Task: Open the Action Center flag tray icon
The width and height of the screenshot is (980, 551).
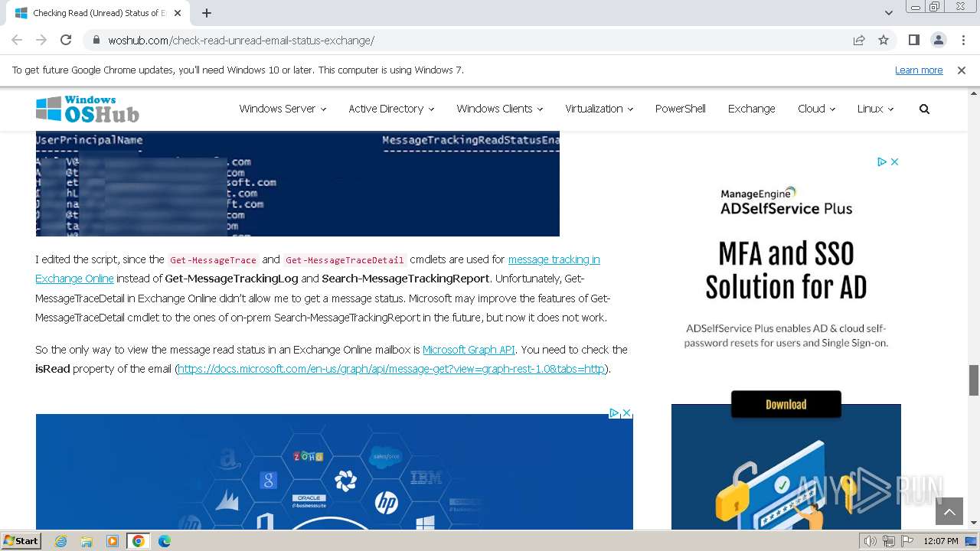Action: [907, 541]
